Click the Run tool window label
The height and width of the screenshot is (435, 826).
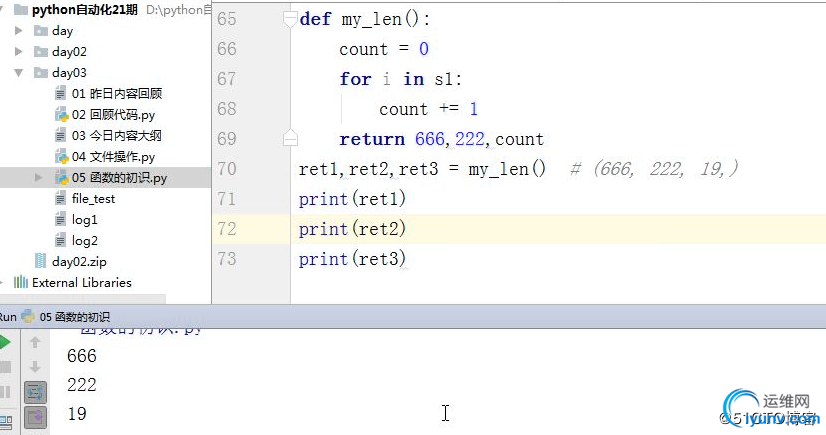point(8,317)
